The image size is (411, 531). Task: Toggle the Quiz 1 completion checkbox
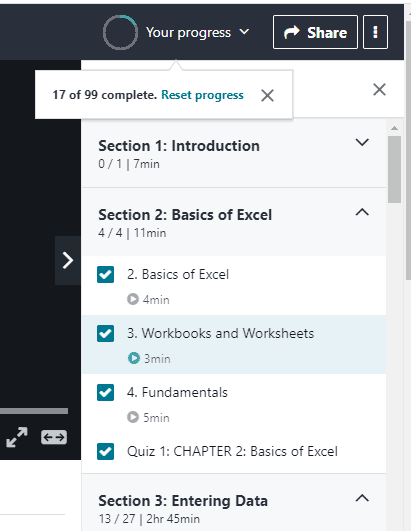(x=105, y=451)
